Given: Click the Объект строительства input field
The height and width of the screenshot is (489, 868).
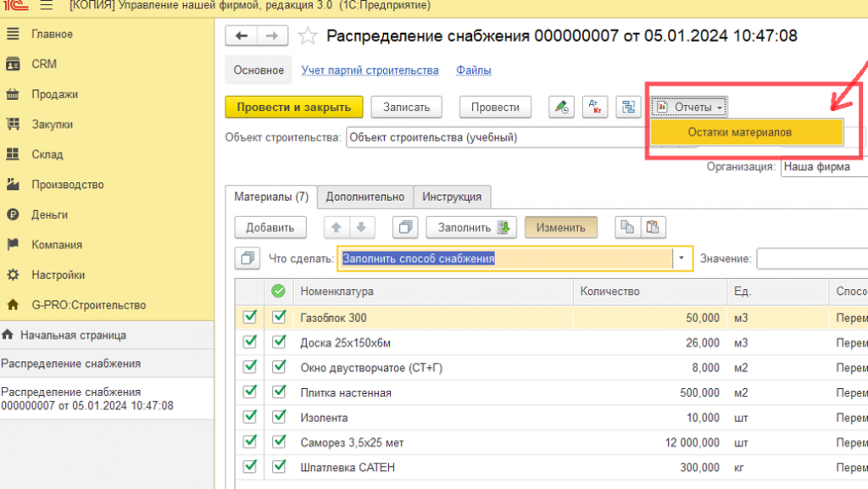Looking at the screenshot, I should (x=500, y=137).
